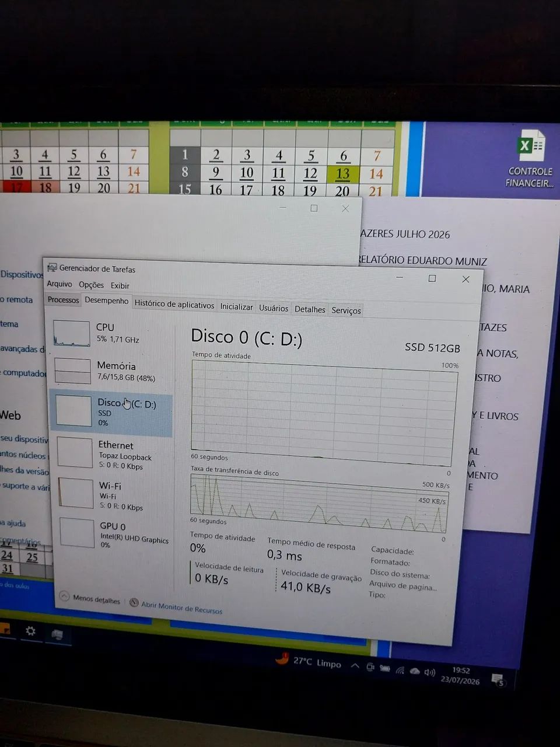Click the Meet Now tray icon
This screenshot has width=560, height=747.
[370, 667]
